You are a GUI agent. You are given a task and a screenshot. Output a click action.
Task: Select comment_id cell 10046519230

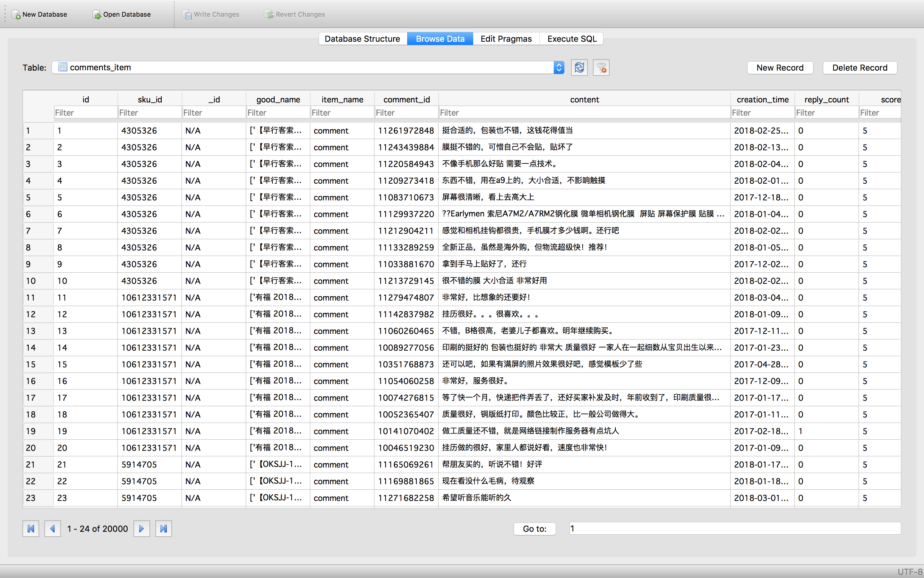[406, 448]
